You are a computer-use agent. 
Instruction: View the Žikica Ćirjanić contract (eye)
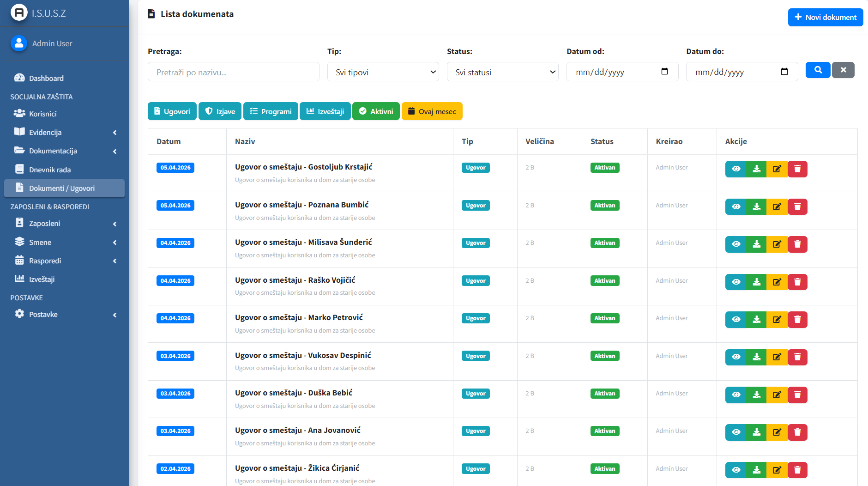point(736,470)
